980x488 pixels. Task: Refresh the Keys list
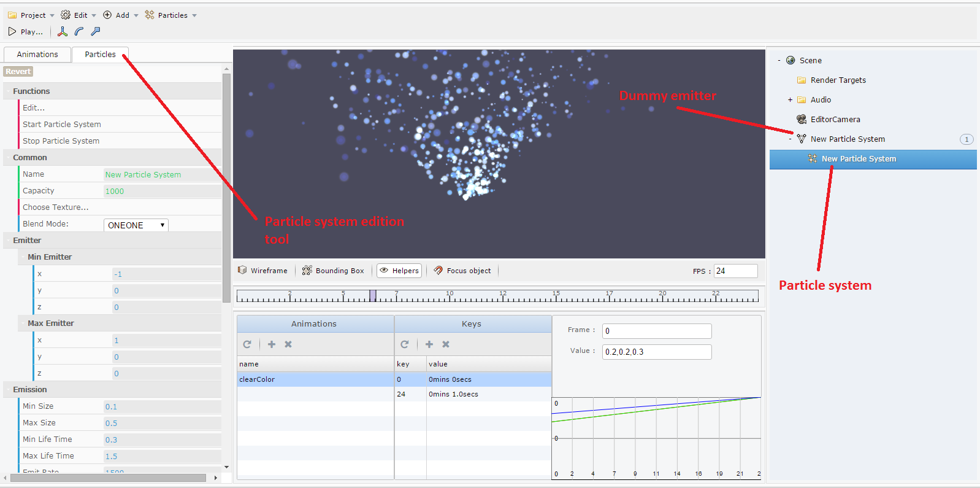pyautogui.click(x=405, y=344)
